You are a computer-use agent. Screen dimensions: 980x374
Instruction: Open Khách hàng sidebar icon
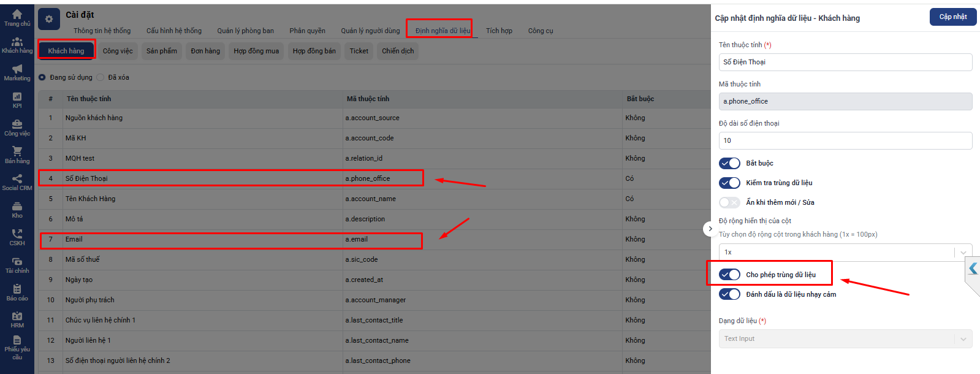(x=17, y=42)
